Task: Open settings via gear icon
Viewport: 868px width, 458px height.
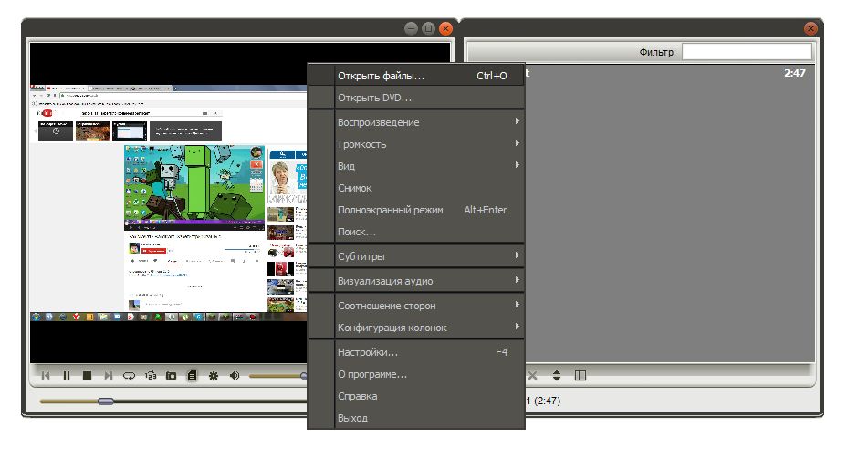Action: [214, 376]
